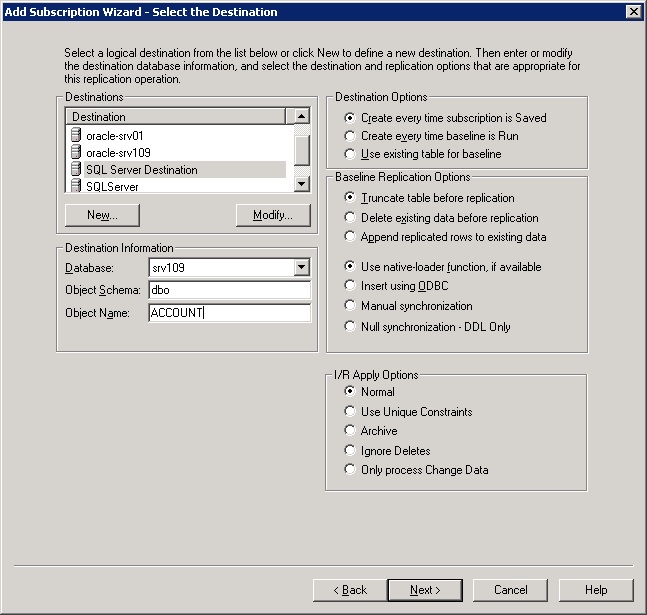Select 'Only process Change Data' option
647x615 pixels.
350,470
